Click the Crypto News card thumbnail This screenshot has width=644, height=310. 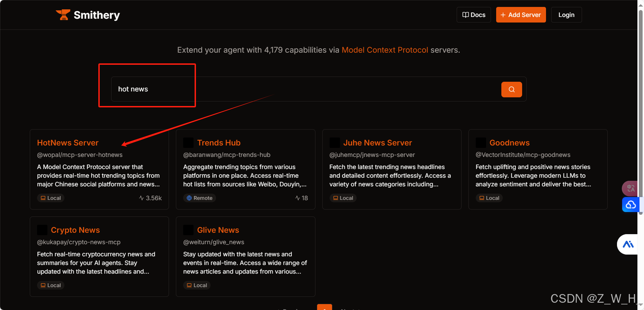(42, 230)
